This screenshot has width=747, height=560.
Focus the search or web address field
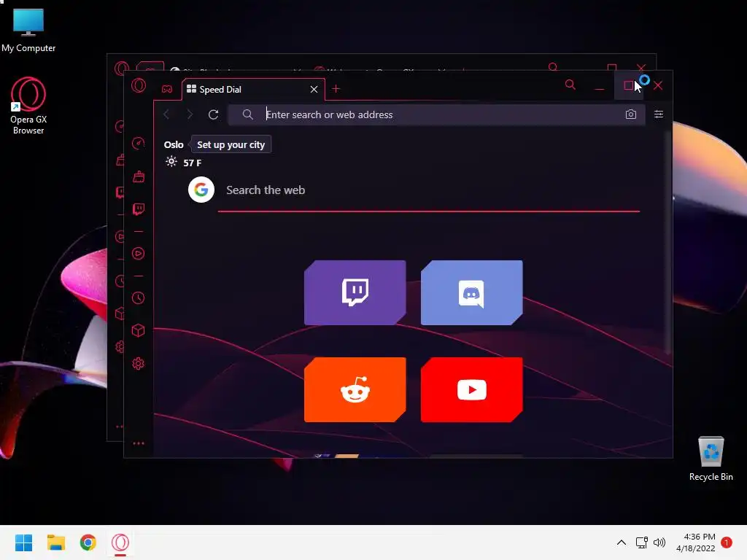[x=436, y=114]
